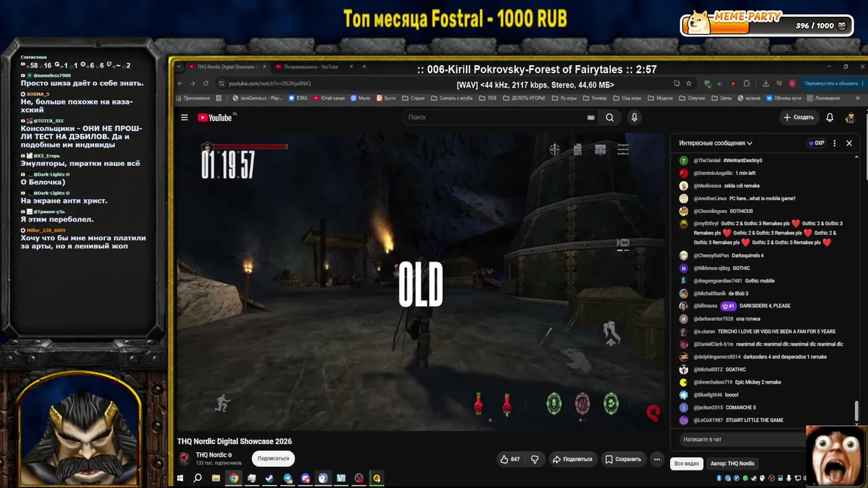This screenshot has width=868, height=488.
Task: Open the YouTube guide hamburger menu
Action: pyautogui.click(x=184, y=117)
